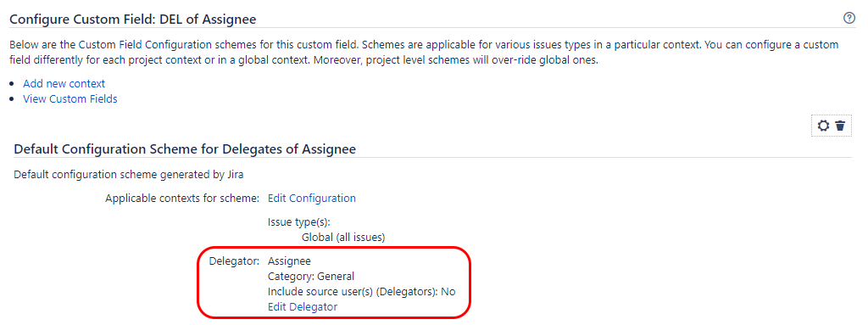Click the 'Issue type(s):' label
This screenshot has height=325, width=868.
point(299,222)
